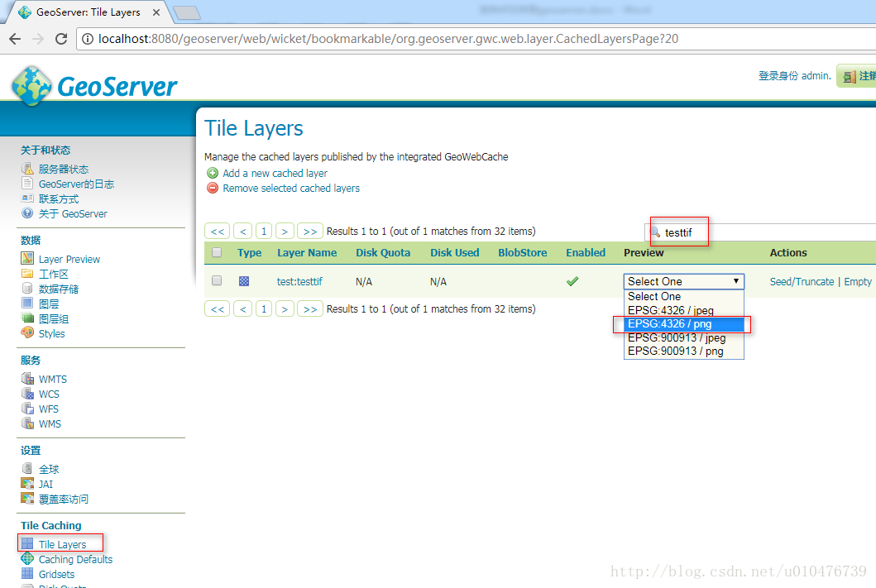Go to first page in bottom pager
The width and height of the screenshot is (876, 588).
218,308
